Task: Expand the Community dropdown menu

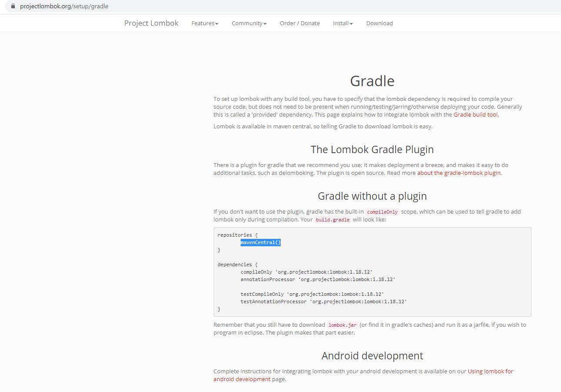Action: pos(249,23)
